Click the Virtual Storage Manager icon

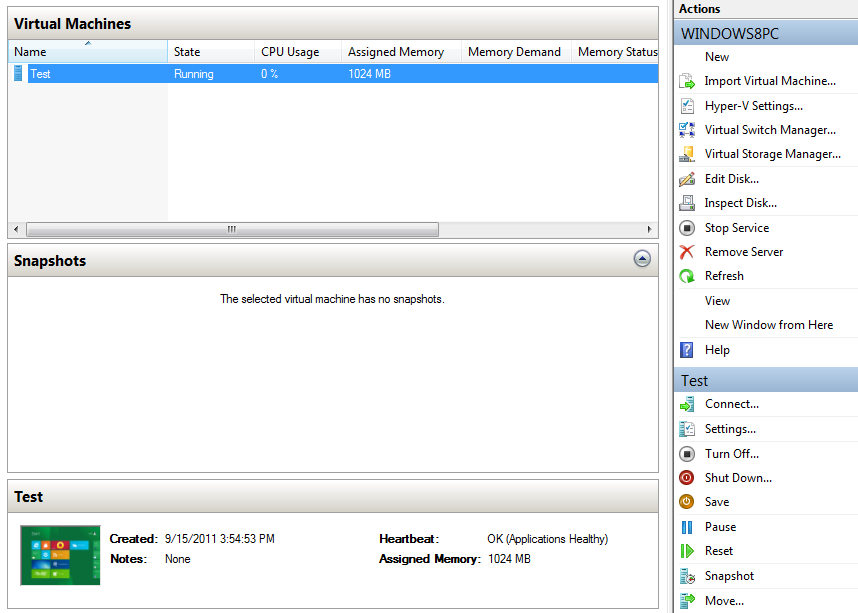(687, 154)
